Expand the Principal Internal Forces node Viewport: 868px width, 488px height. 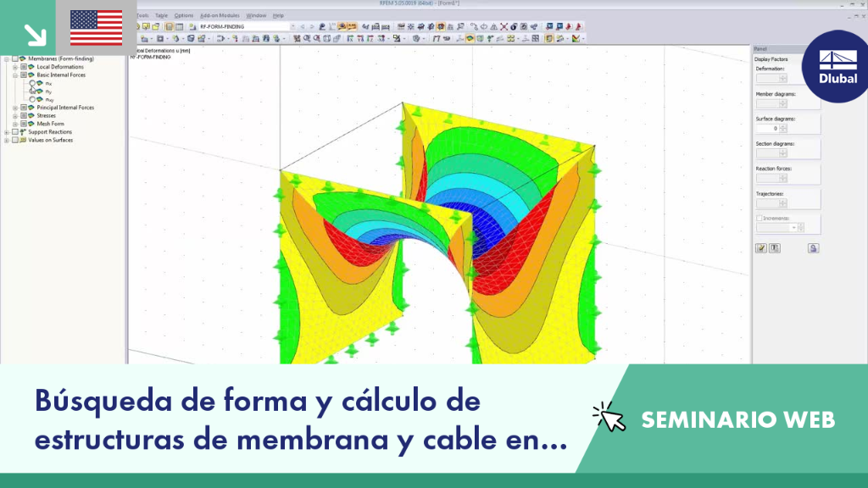(15, 108)
